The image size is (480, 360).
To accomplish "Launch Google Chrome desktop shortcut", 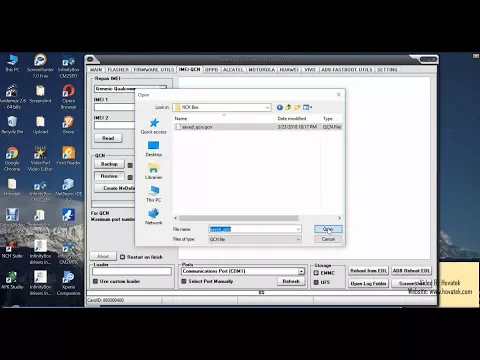I will (12, 159).
